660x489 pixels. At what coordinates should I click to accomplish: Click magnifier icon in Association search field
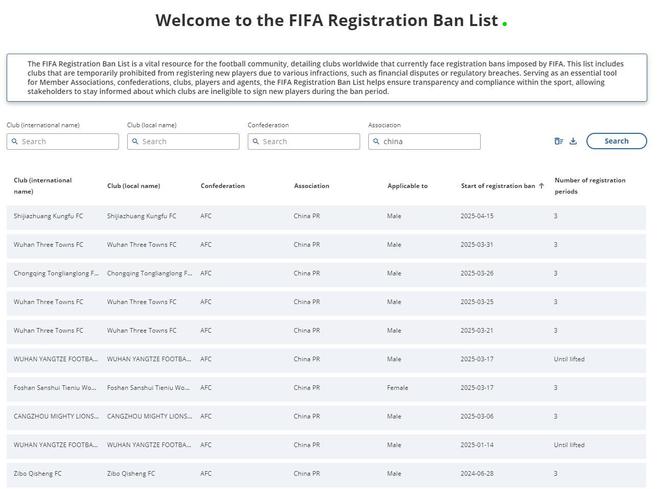376,141
